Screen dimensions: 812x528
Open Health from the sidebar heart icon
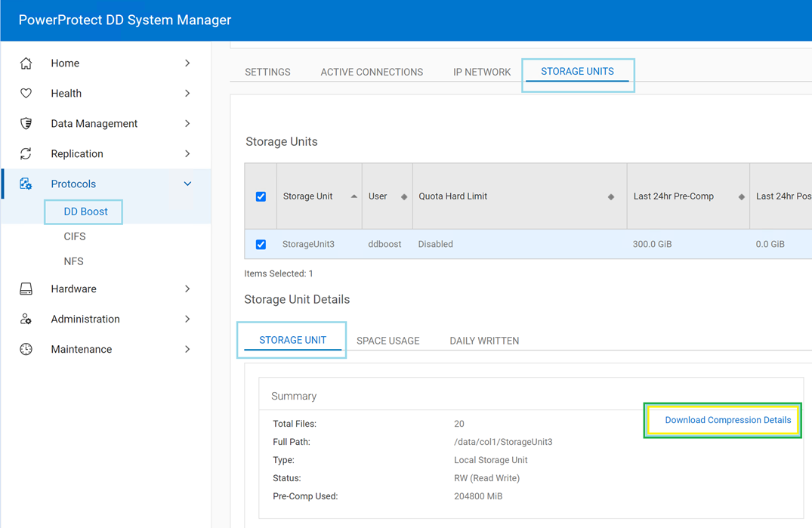coord(26,93)
